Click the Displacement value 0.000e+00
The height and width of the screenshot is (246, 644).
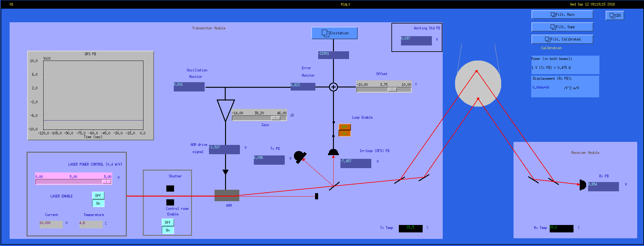(541, 87)
